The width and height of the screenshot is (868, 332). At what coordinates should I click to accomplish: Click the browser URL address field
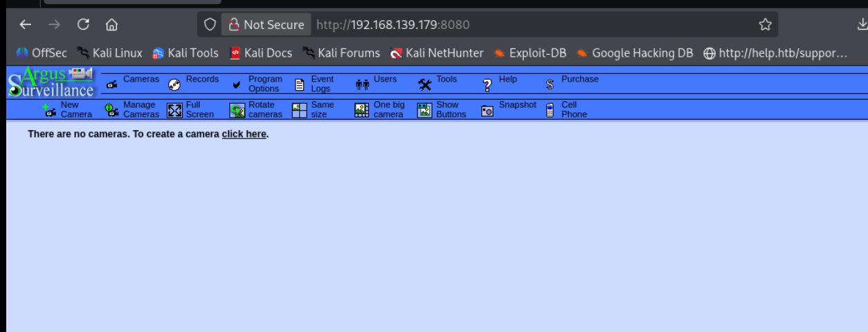pyautogui.click(x=526, y=25)
